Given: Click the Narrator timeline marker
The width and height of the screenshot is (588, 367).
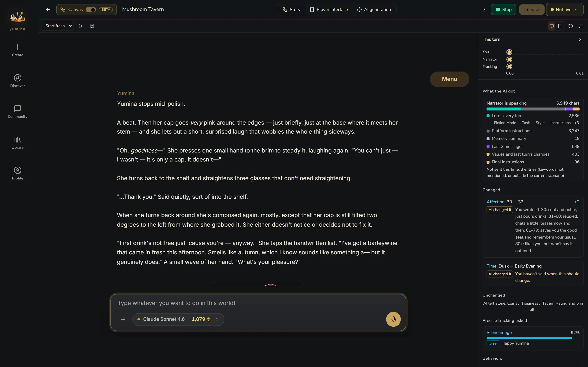Looking at the screenshot, I should click(509, 60).
